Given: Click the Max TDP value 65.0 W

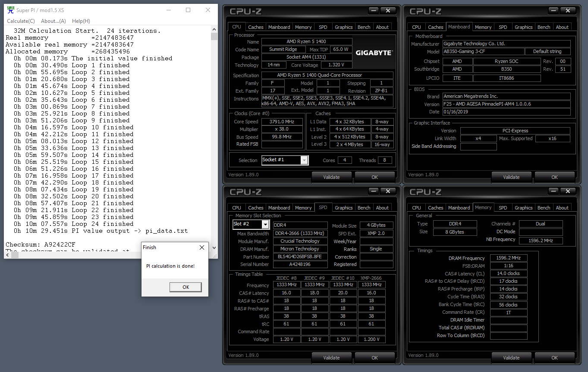Looking at the screenshot, I should pos(341,50).
